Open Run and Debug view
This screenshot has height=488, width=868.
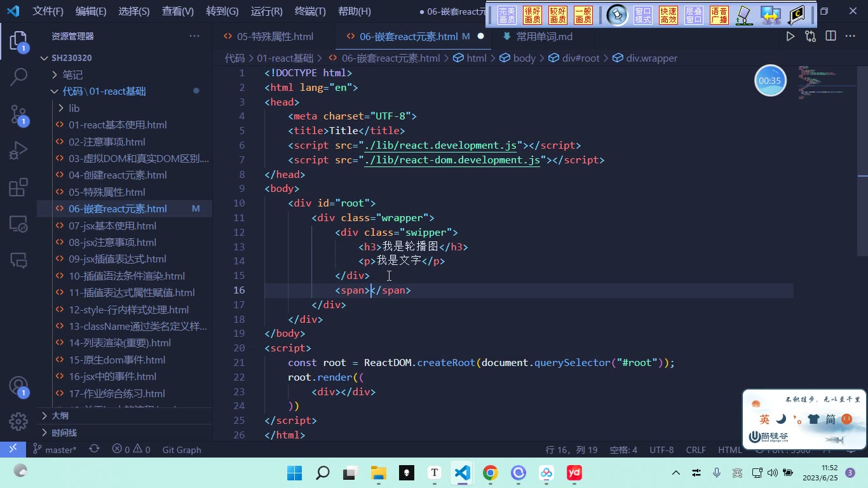[x=18, y=151]
